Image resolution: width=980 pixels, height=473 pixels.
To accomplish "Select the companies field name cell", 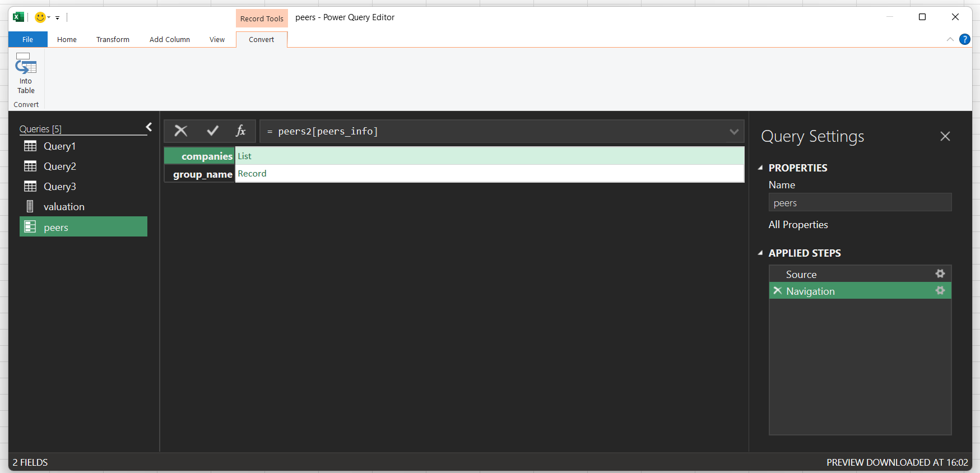I will [x=199, y=156].
